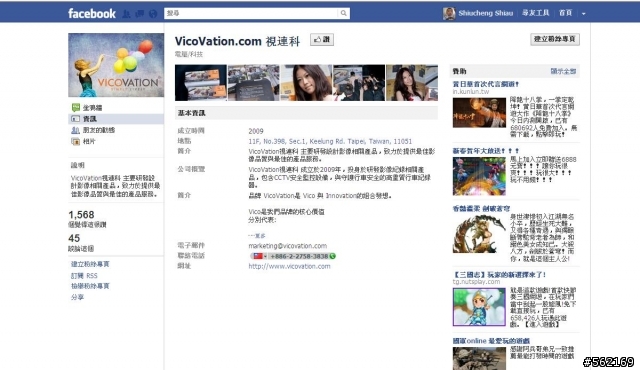
Task: Open the Wall tab in sidebar
Action: [x=93, y=108]
